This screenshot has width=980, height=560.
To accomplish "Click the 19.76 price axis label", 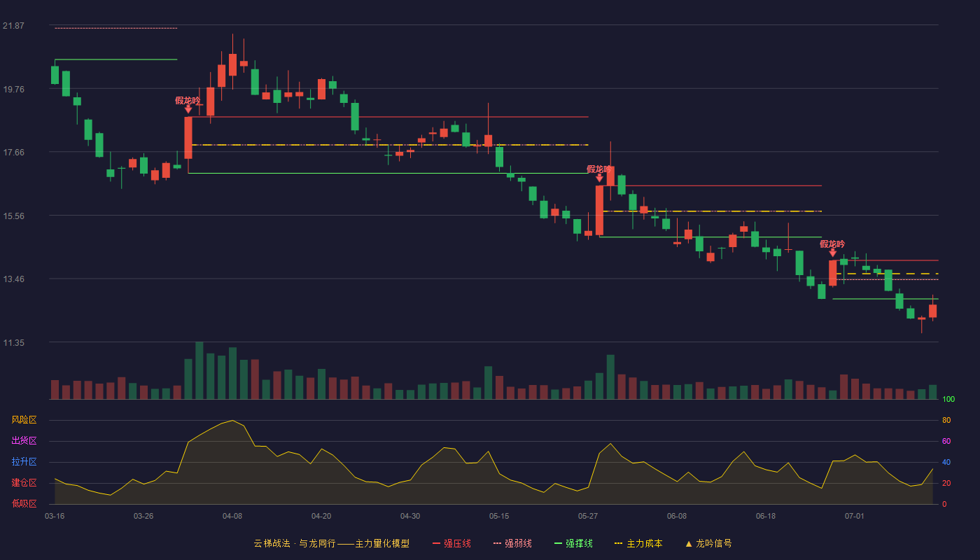I will (13, 89).
